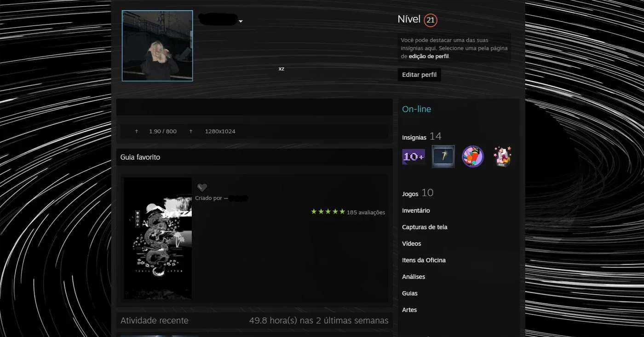This screenshot has width=644, height=337.
Task: Open the level 21 circle badge
Action: click(x=431, y=20)
